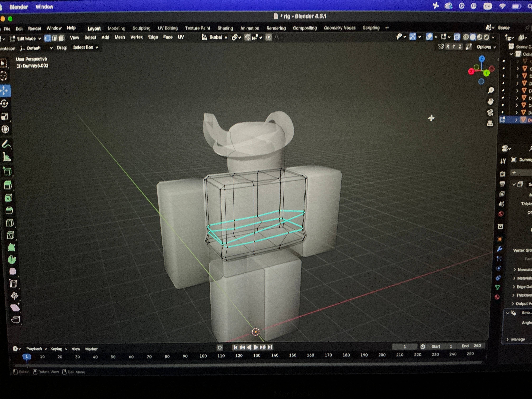532x399 pixels.
Task: Toggle X-ray view in the header
Action: (457, 37)
